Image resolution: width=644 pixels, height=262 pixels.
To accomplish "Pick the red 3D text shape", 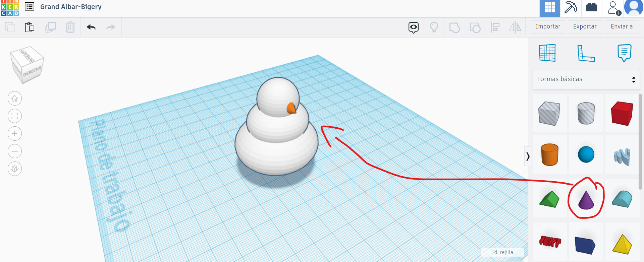I will point(550,242).
